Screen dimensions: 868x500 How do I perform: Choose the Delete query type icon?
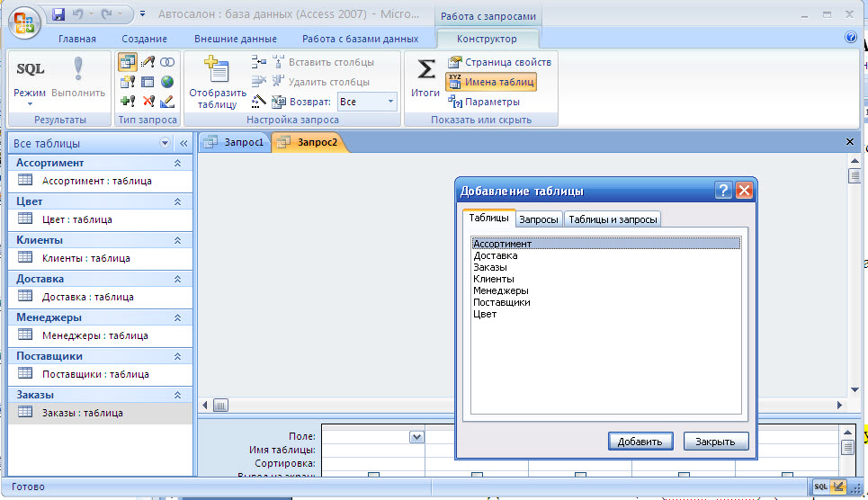click(x=148, y=102)
